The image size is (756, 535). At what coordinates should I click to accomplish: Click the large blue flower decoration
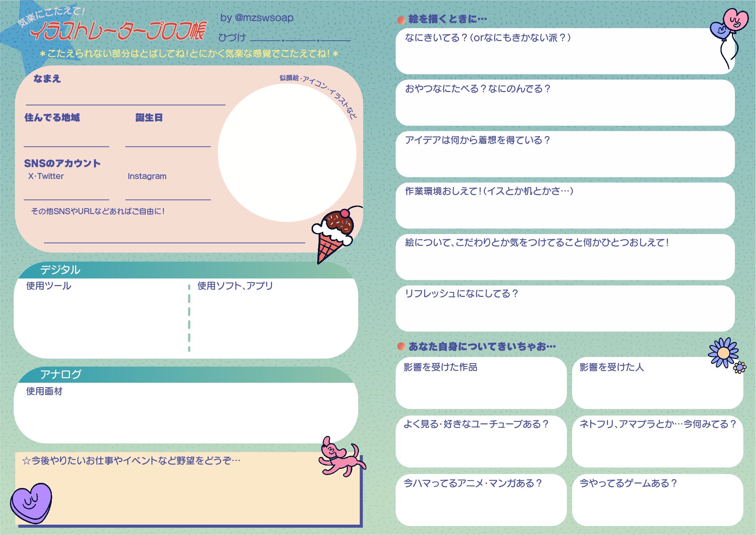tap(723, 352)
